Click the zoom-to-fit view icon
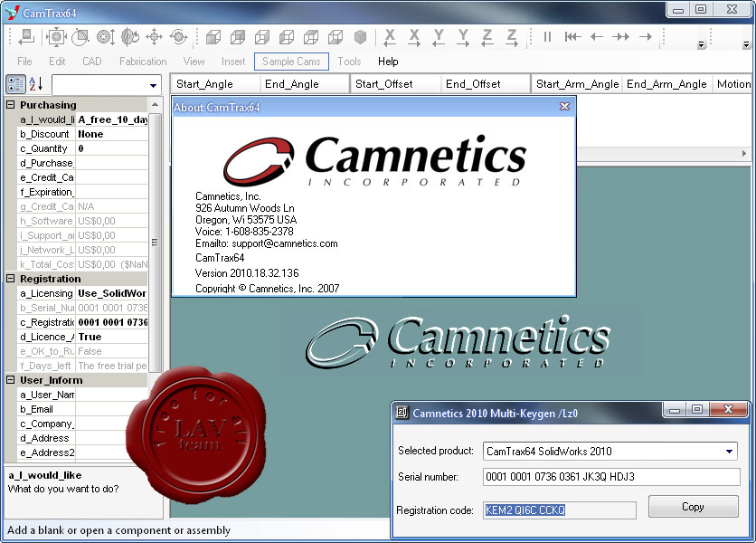756x543 pixels. click(x=56, y=37)
